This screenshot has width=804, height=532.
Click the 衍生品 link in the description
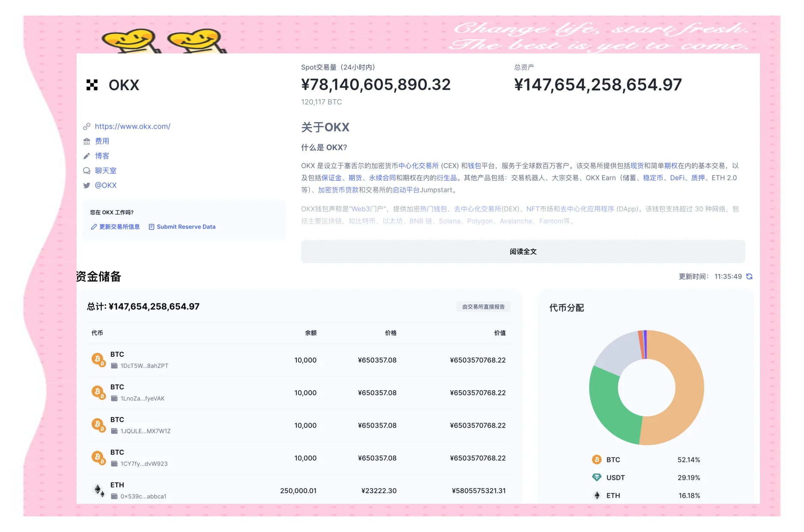(x=447, y=178)
